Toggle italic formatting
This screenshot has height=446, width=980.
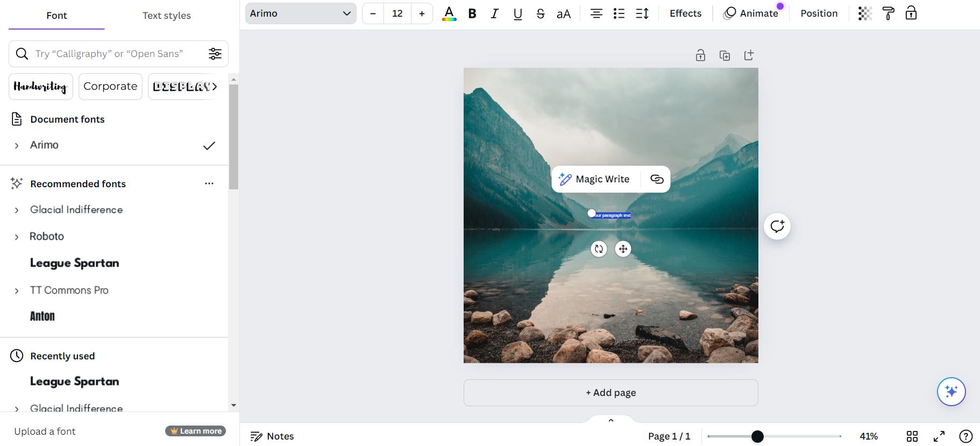tap(495, 13)
